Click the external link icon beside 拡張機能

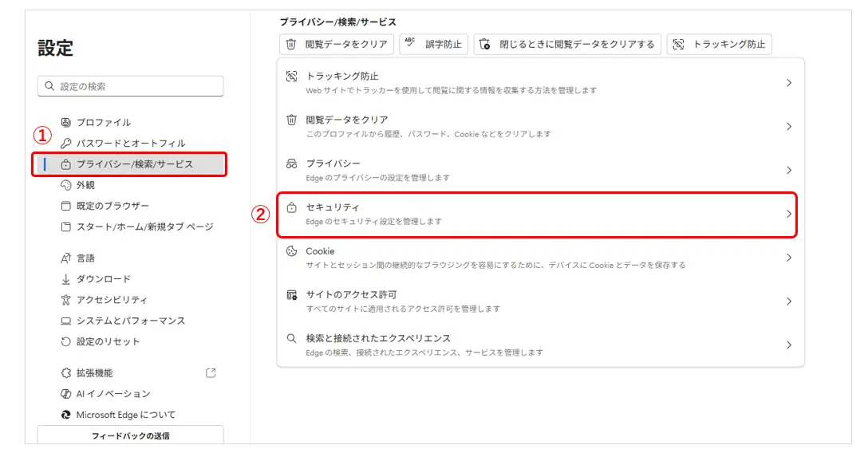click(x=211, y=372)
